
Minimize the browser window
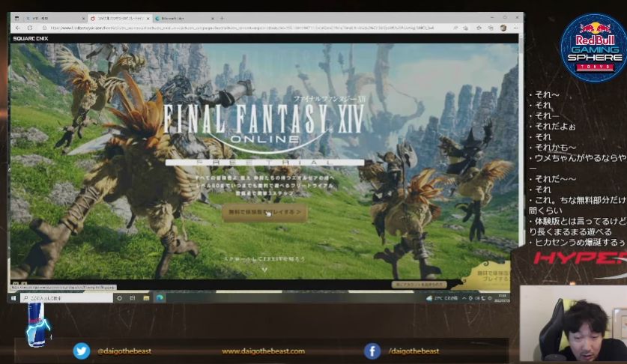click(492, 17)
